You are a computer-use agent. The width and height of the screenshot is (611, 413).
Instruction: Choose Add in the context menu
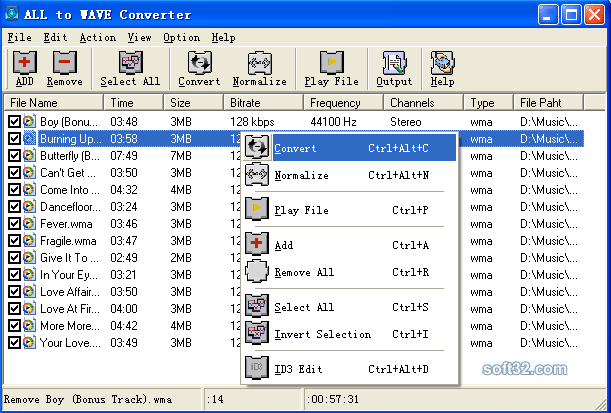pyautogui.click(x=350, y=245)
